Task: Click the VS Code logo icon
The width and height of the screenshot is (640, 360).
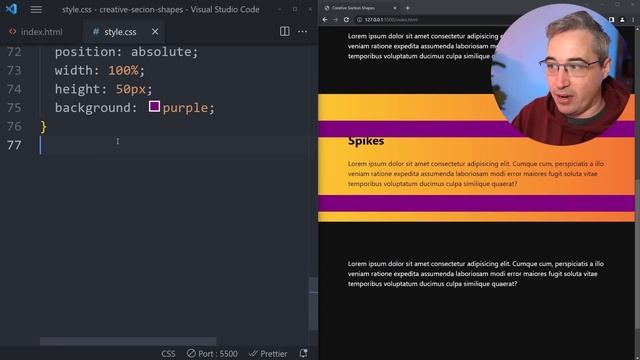Action: click(x=11, y=9)
